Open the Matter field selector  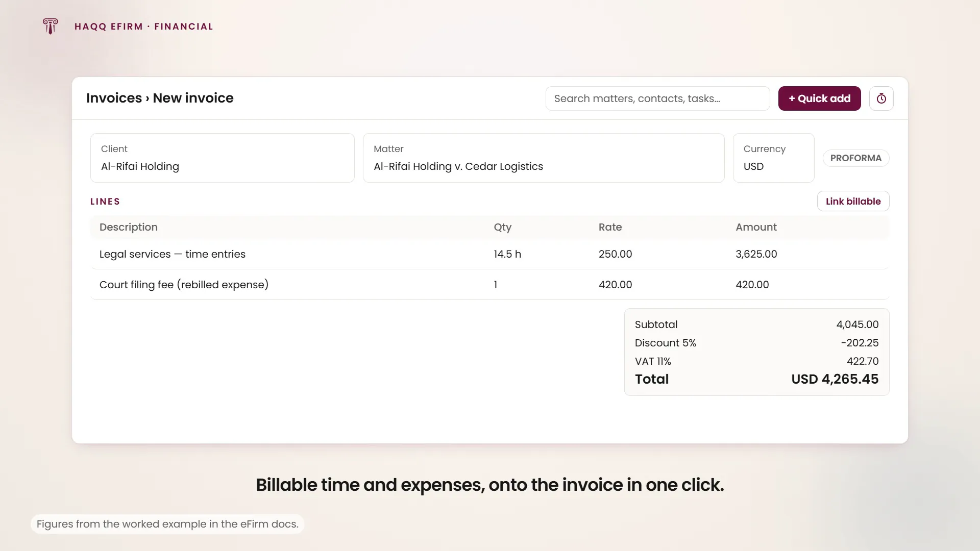(x=543, y=158)
